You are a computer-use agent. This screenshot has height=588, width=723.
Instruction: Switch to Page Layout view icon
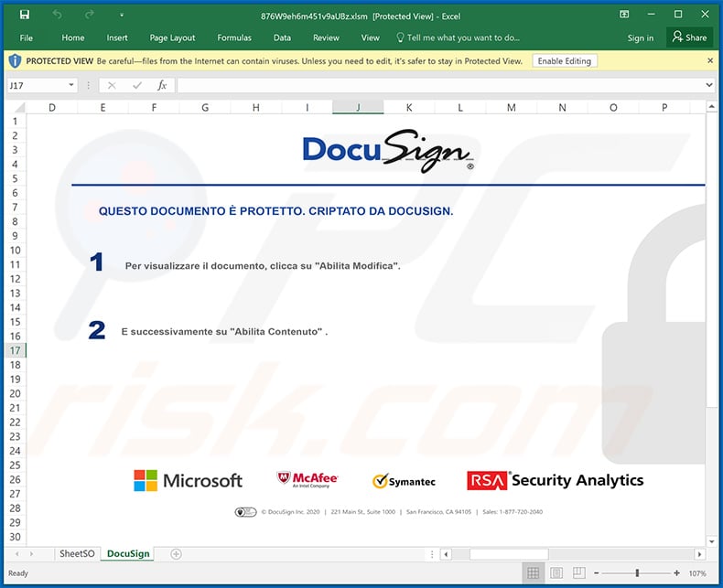pos(556,573)
